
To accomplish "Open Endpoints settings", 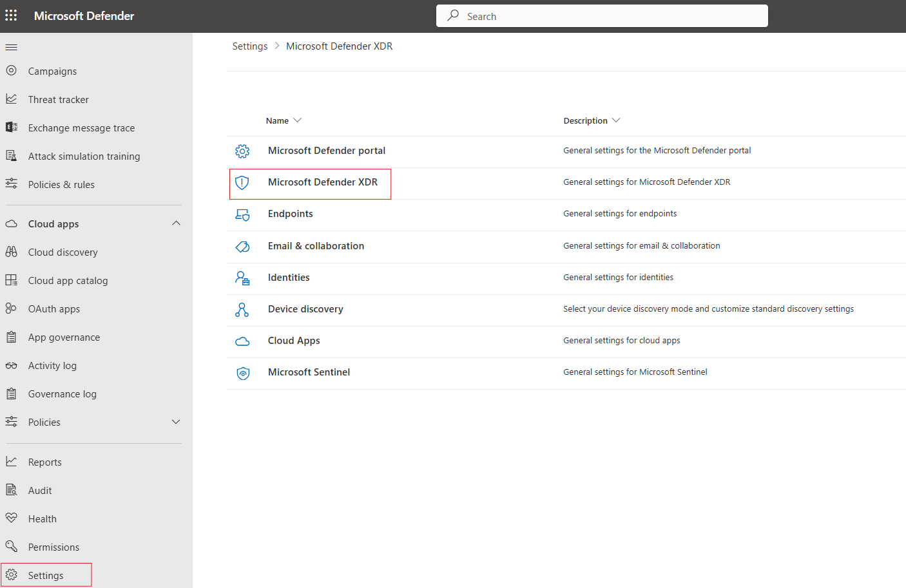I will click(291, 214).
